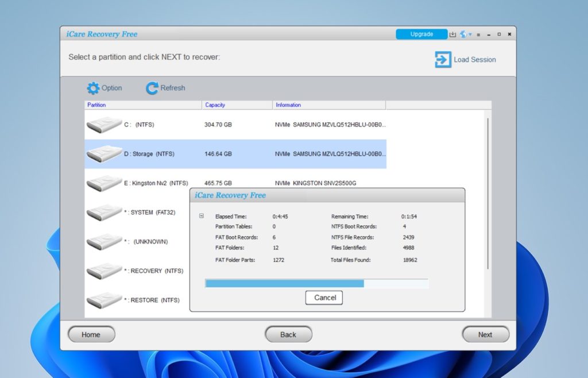588x378 pixels.
Task: Open the language selection dropdown arrow
Action: point(470,34)
